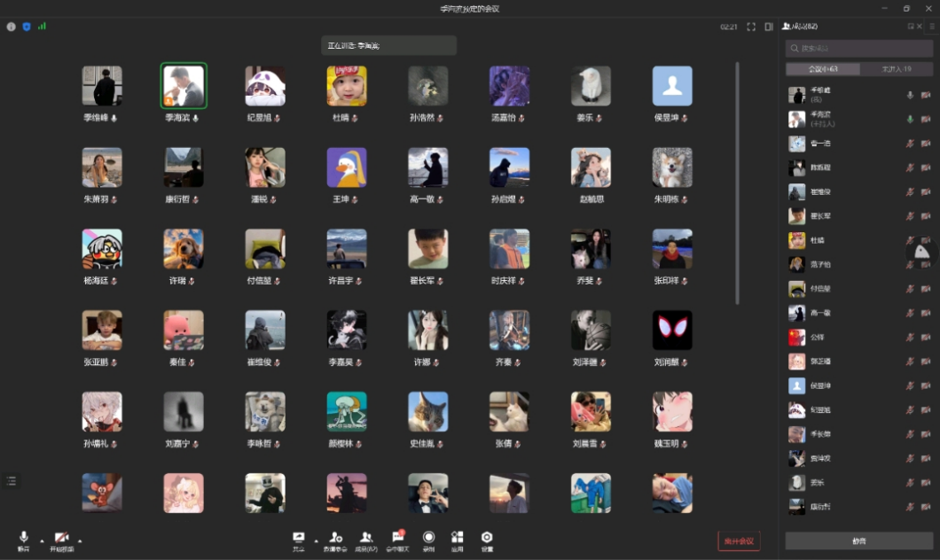Switch to the 未进入 19 tab
The height and width of the screenshot is (560, 940).
(896, 69)
